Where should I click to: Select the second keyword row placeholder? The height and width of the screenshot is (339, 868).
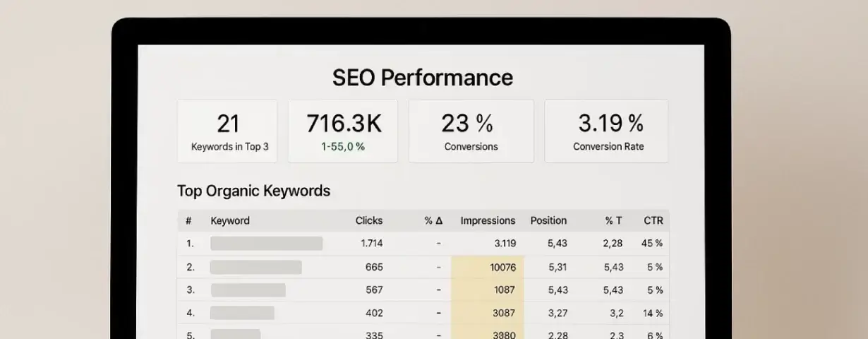(255, 267)
